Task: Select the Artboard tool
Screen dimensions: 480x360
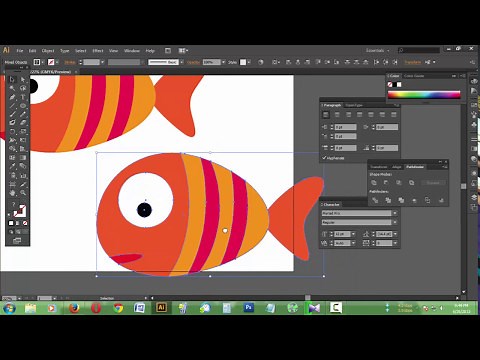Action: click(12, 184)
